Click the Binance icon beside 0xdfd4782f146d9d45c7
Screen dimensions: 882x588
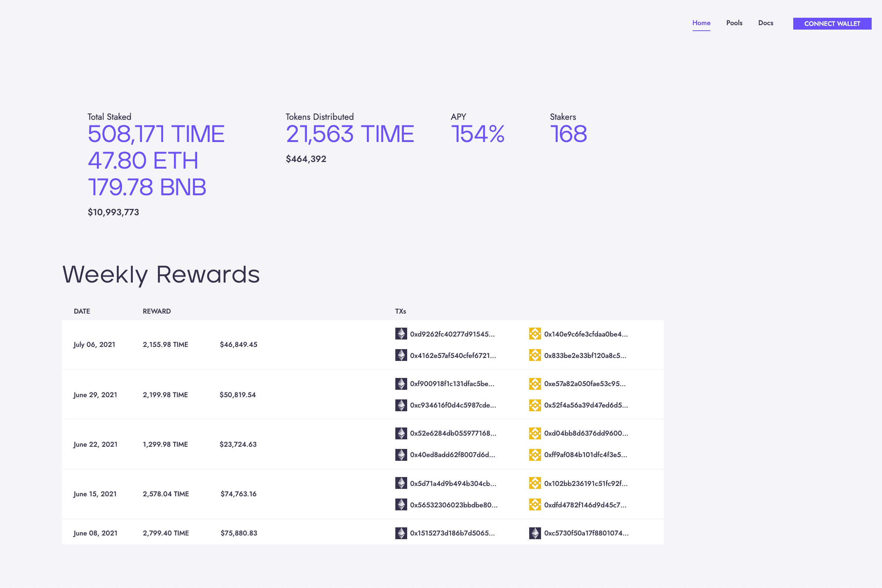point(534,504)
